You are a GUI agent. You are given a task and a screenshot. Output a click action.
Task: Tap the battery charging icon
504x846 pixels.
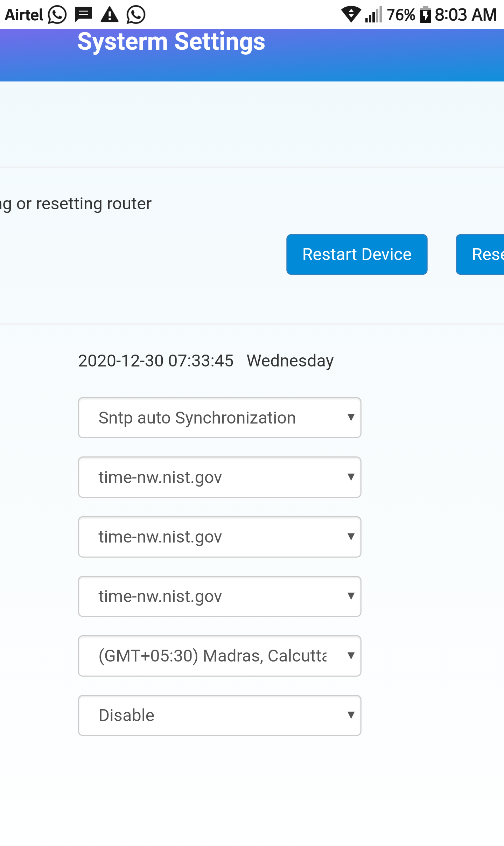pyautogui.click(x=425, y=15)
